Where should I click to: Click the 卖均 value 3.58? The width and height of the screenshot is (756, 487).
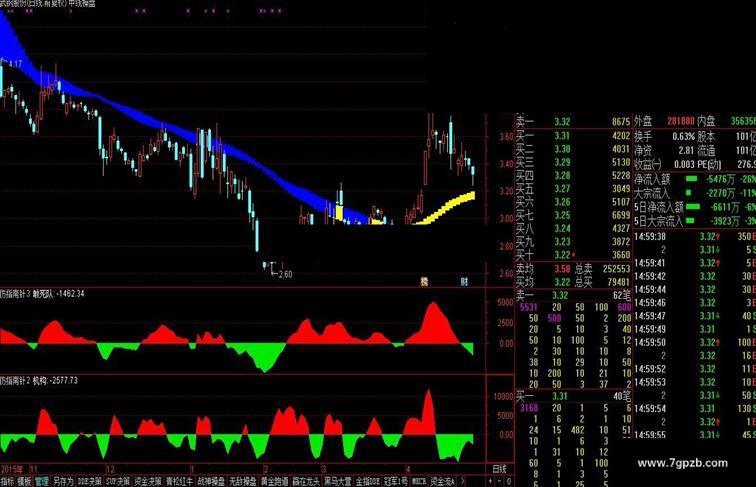[562, 269]
